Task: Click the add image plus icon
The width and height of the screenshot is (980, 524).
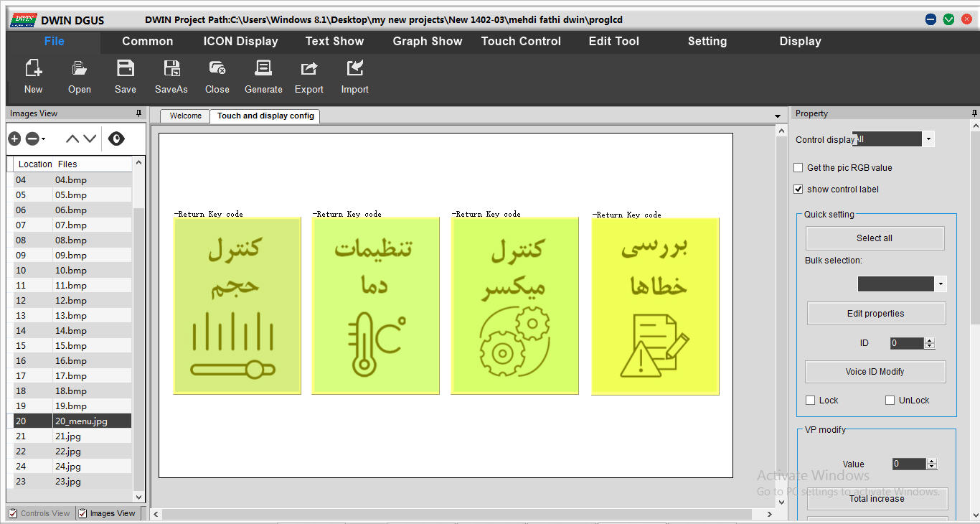Action: [x=14, y=139]
